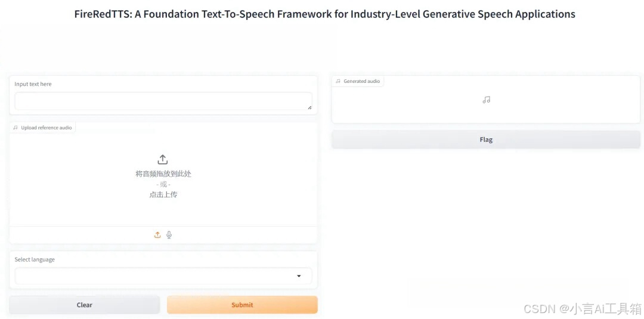Click the upload arrow icon in drop area
The image size is (644, 319).
coord(163,159)
